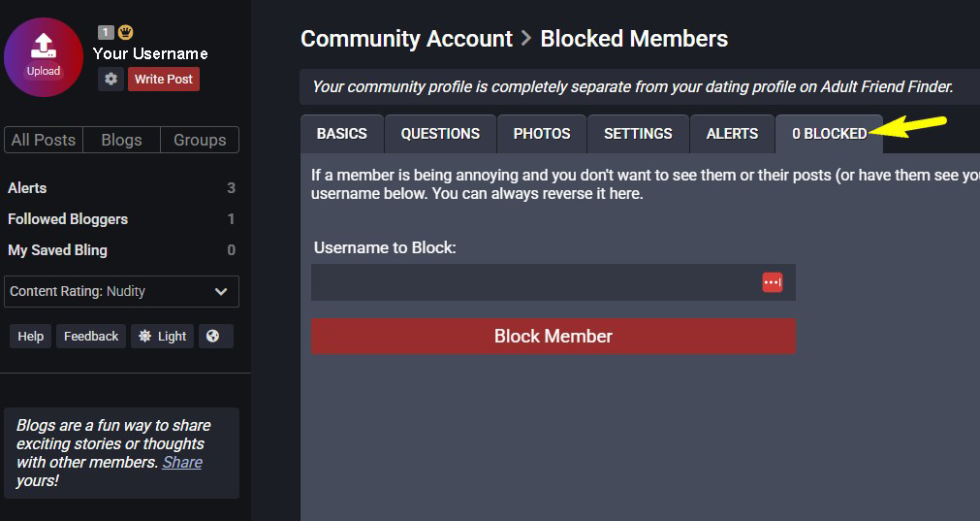Screen dimensions: 980x521
Task: Click the Feedback button
Action: [91, 336]
